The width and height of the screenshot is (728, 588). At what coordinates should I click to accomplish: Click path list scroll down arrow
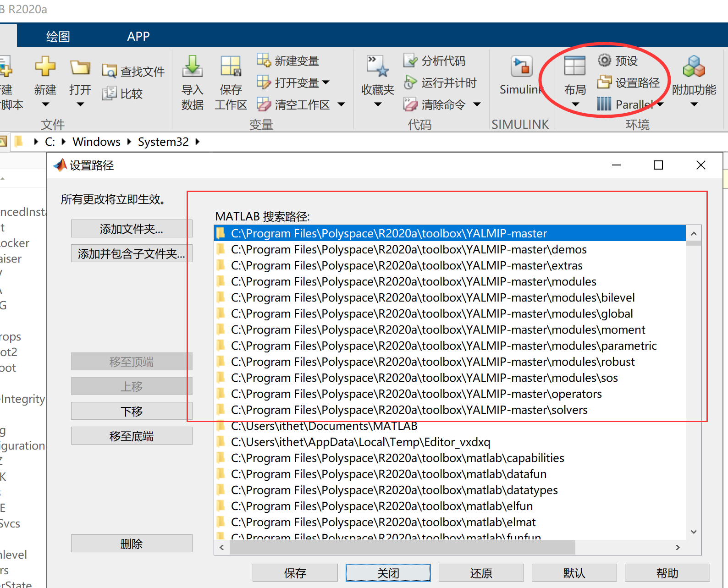coord(694,532)
